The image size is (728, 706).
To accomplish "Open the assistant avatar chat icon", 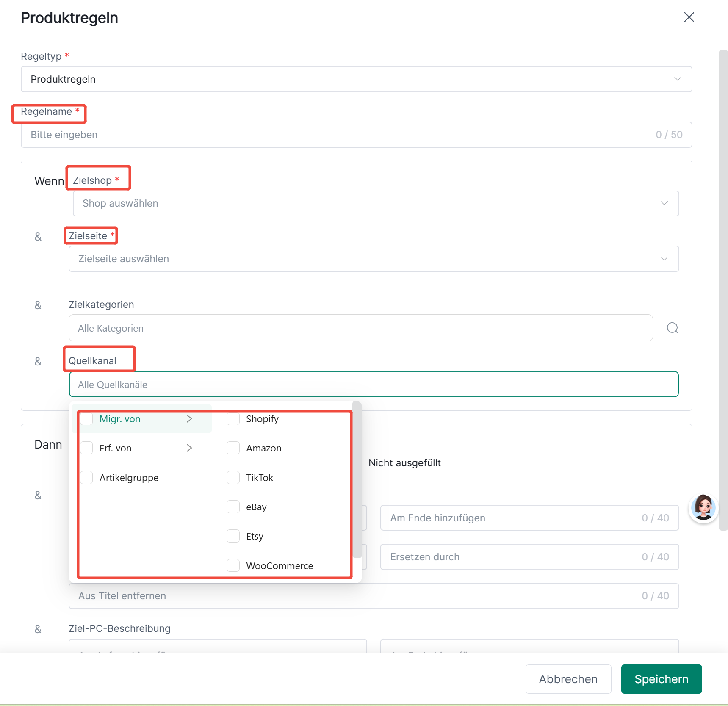I will tap(703, 508).
